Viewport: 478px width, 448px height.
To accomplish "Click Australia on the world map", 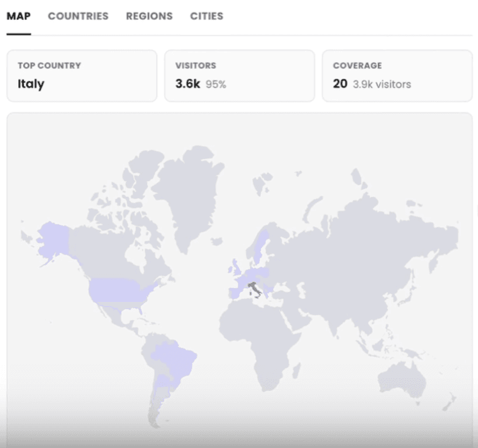I will click(402, 381).
